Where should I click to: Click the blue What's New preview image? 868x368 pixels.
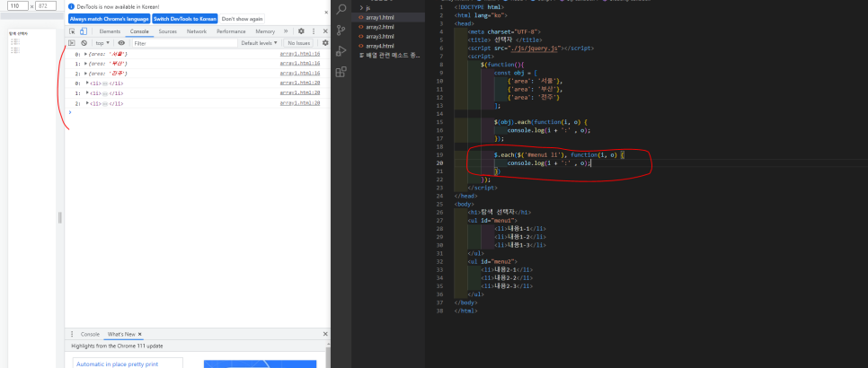(261, 364)
